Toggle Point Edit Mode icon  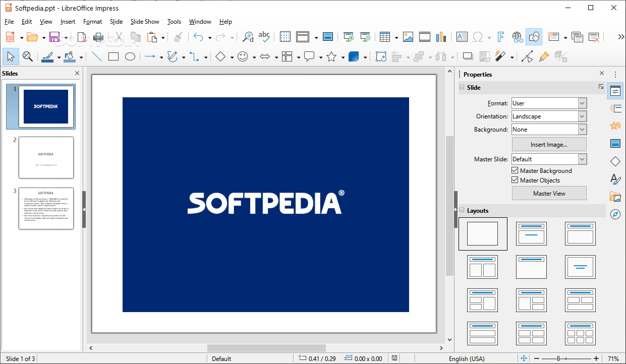pyautogui.click(x=527, y=56)
